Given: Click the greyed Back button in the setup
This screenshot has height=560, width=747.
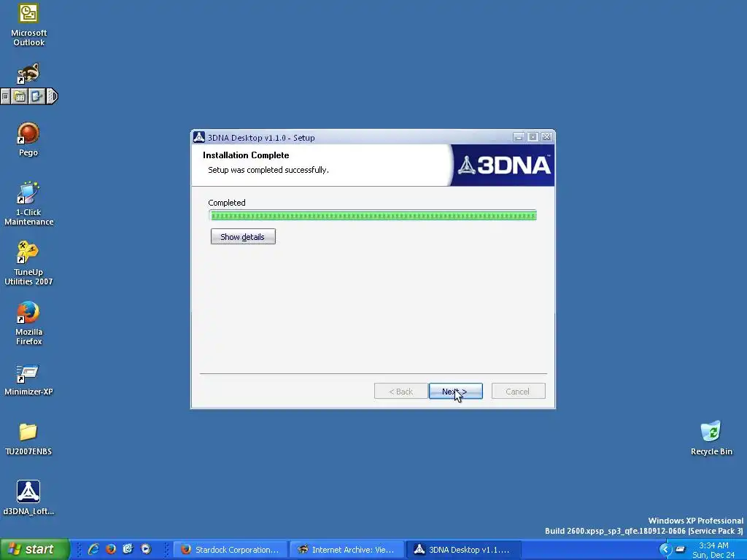Looking at the screenshot, I should point(400,392).
